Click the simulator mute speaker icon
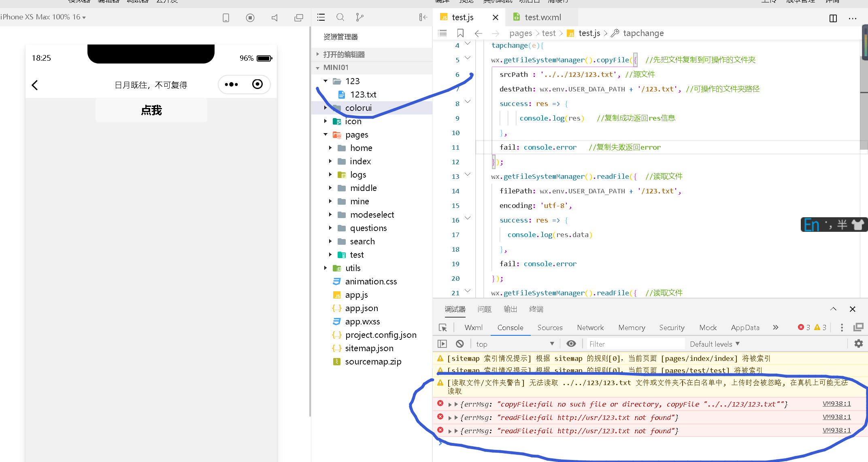This screenshot has height=462, width=868. pyautogui.click(x=274, y=18)
